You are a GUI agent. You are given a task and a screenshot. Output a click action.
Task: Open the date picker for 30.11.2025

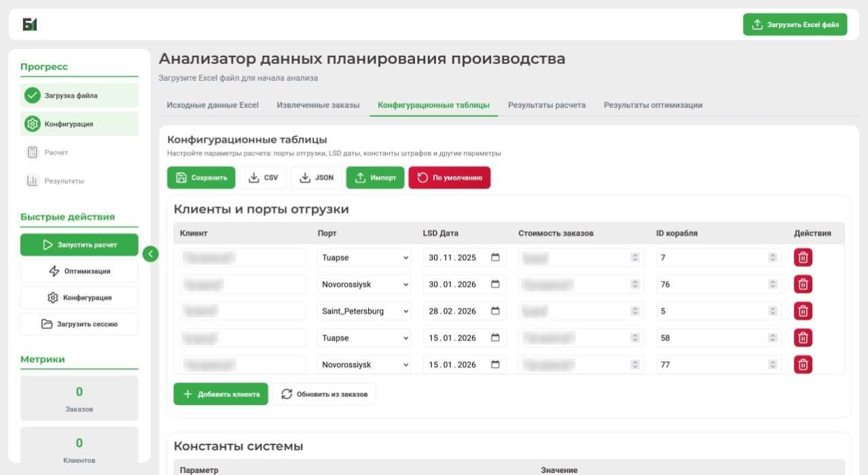click(x=496, y=257)
